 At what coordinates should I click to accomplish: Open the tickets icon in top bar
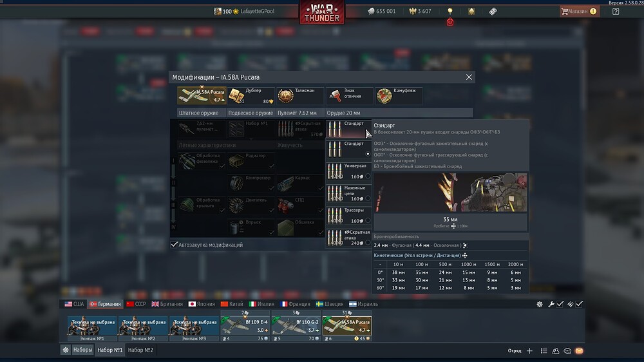493,11
